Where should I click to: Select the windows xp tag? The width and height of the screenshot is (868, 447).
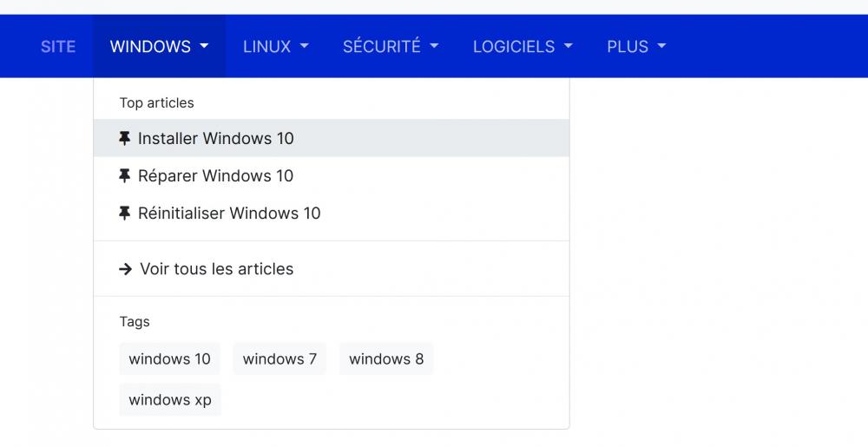(170, 399)
